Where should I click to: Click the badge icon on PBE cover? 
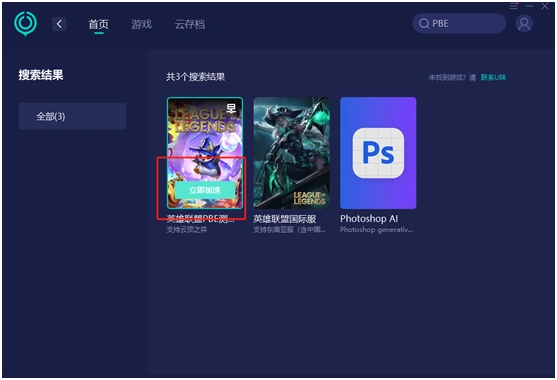(x=231, y=108)
